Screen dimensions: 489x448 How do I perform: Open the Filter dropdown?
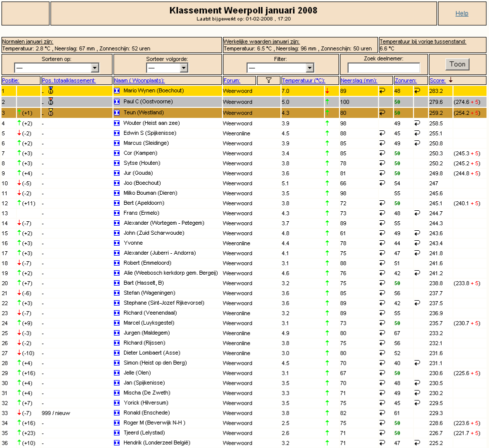click(280, 67)
